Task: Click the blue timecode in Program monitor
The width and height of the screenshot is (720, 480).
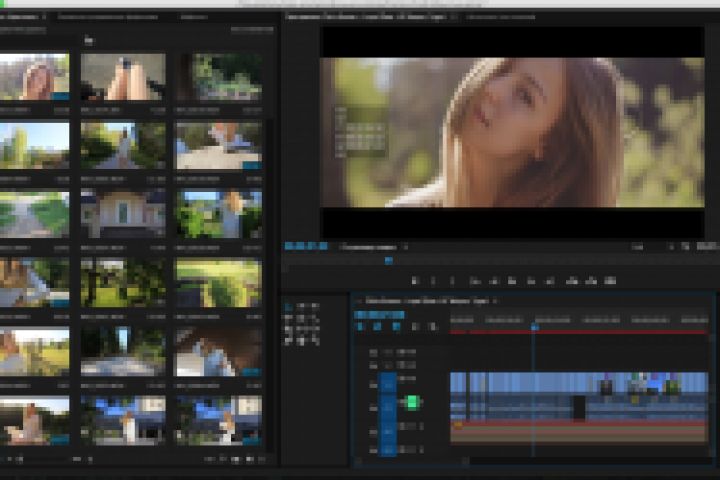Action: (306, 247)
